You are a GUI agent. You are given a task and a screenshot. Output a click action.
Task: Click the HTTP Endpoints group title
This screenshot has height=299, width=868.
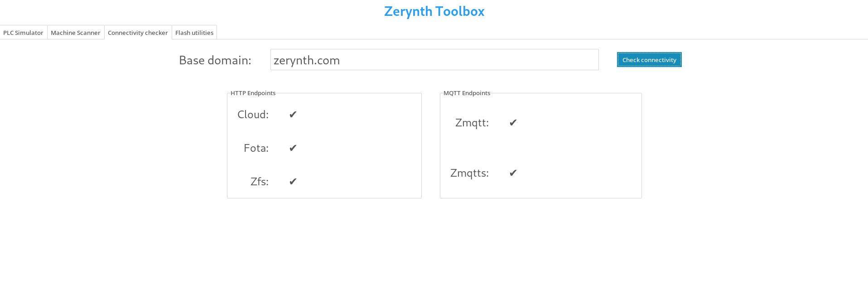(x=253, y=93)
